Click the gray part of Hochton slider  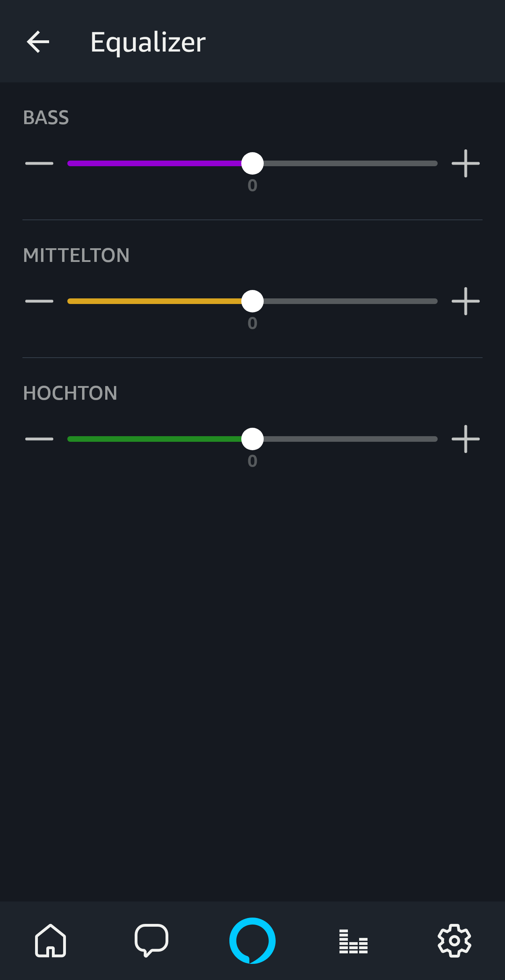point(350,439)
